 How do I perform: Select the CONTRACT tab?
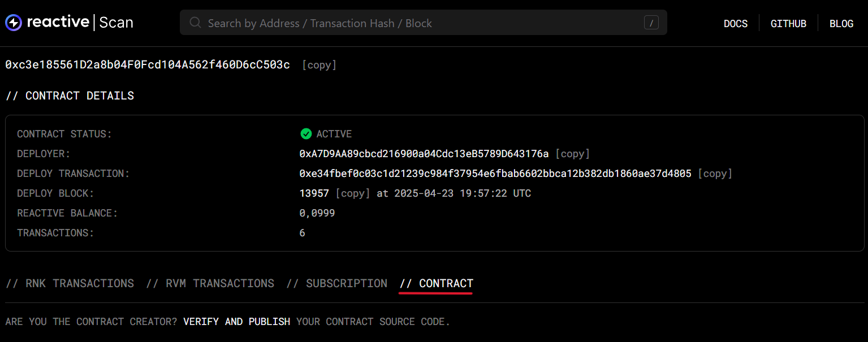click(437, 283)
